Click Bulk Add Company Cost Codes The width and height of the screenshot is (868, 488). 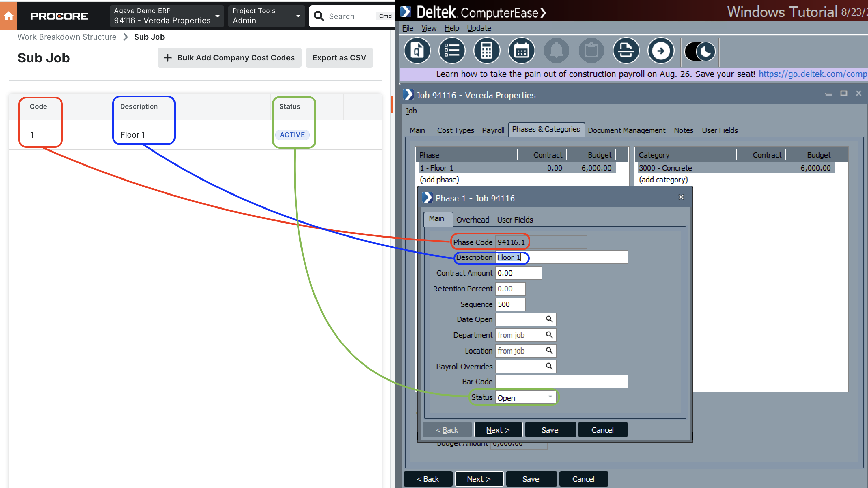tap(229, 58)
